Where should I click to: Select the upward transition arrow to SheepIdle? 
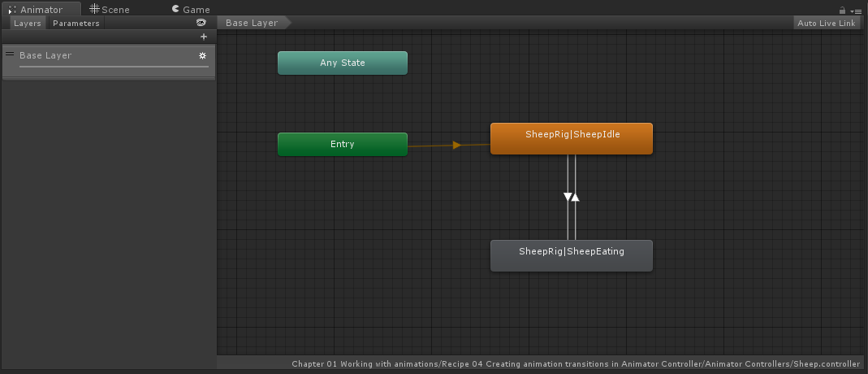pyautogui.click(x=575, y=197)
